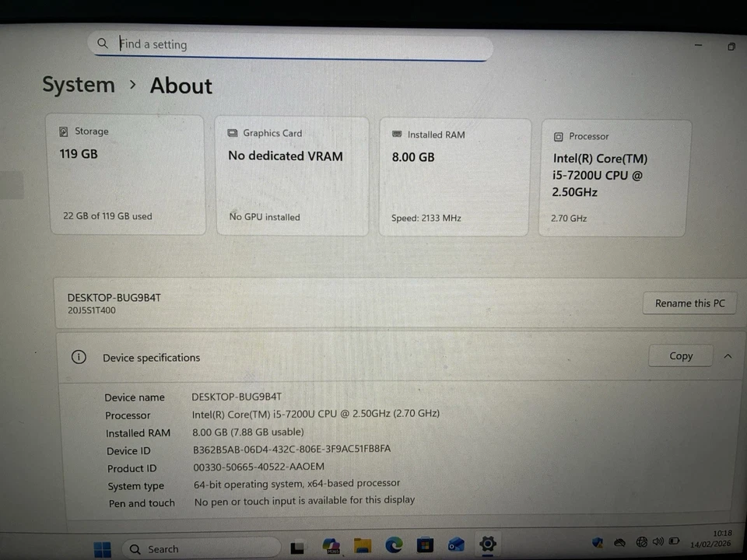Minimize the Settings window
The height and width of the screenshot is (560, 747).
(x=699, y=45)
